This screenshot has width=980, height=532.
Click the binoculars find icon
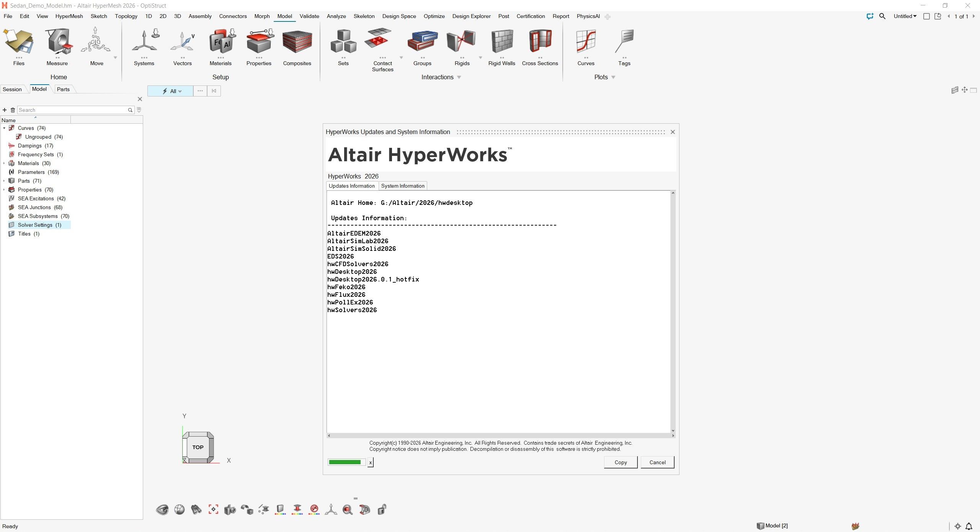pyautogui.click(x=196, y=509)
